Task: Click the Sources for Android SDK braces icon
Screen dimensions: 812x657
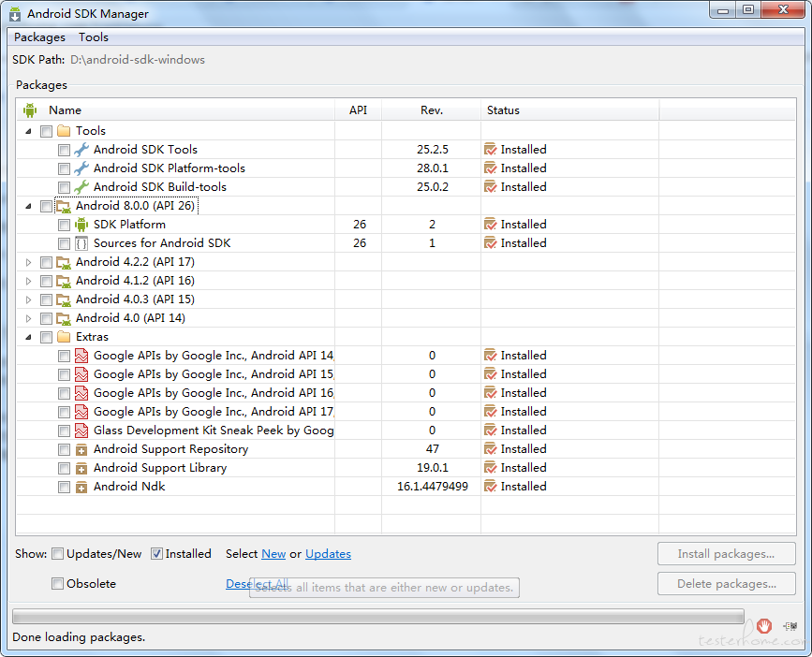Action: pyautogui.click(x=81, y=243)
